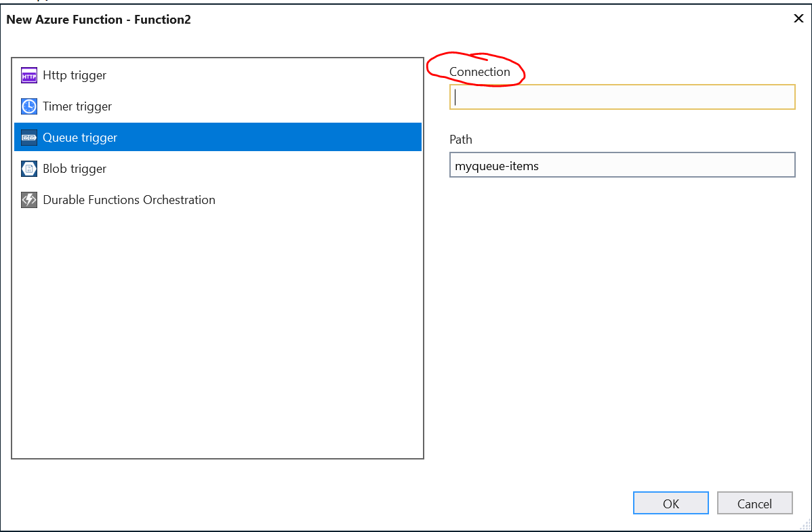Choose the Blob trigger template

[73, 169]
